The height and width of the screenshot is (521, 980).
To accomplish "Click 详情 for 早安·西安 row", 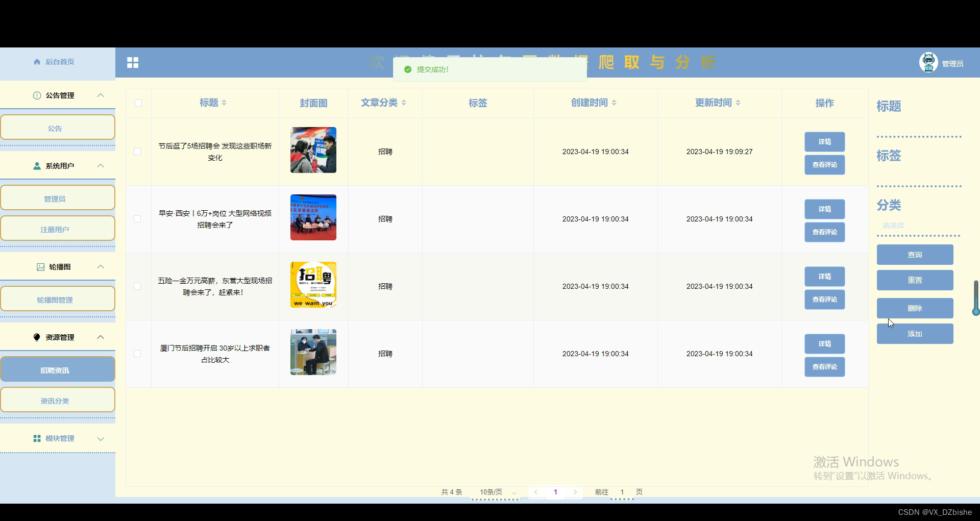I will (825, 209).
